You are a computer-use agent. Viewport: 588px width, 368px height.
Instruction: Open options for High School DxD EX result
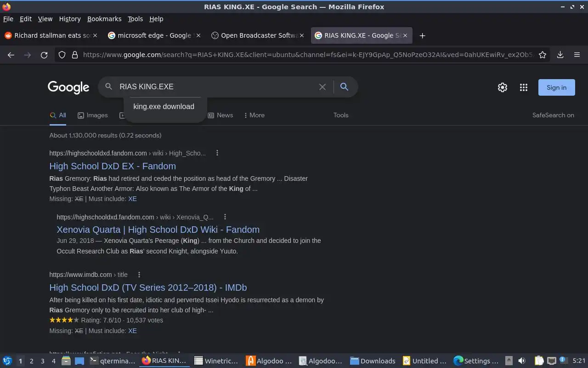click(217, 153)
